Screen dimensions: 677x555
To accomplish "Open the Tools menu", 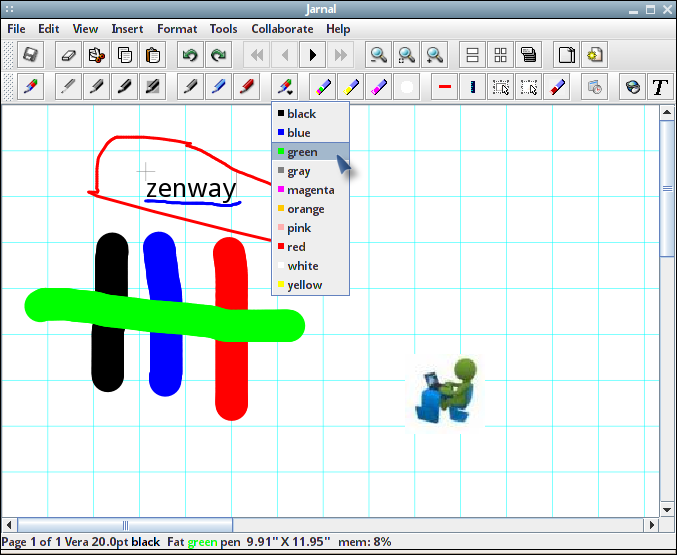I will 224,29.
